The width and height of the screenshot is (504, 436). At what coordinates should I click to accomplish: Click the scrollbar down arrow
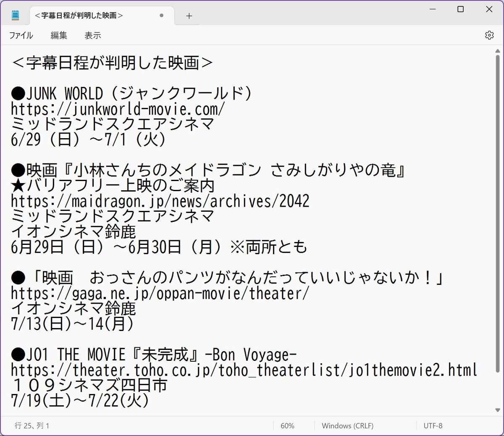pos(498,410)
